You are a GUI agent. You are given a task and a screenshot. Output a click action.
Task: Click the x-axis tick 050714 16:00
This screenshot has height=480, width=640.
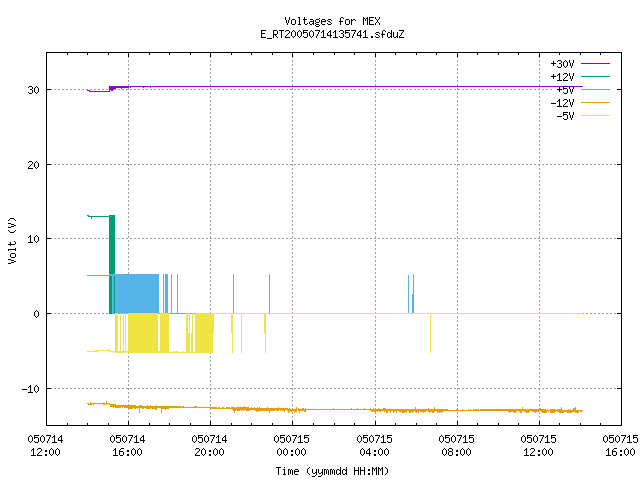(127, 446)
